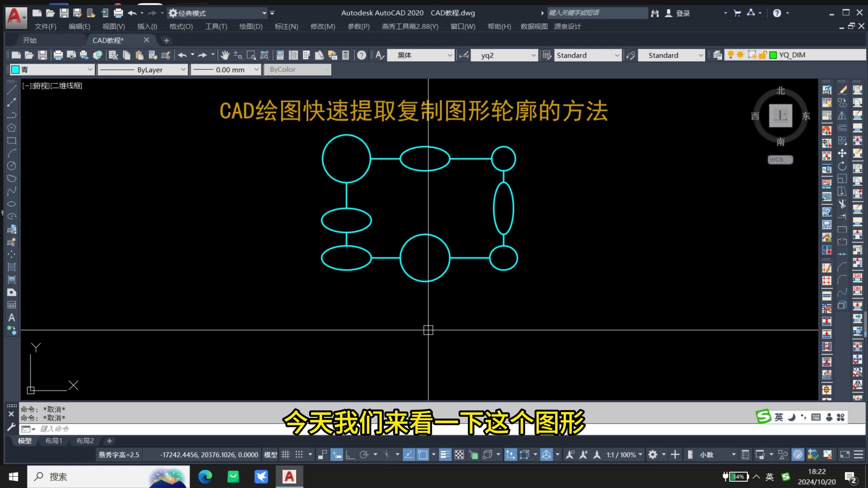Open a drawing with the Open file icon
868x488 pixels.
click(29, 55)
